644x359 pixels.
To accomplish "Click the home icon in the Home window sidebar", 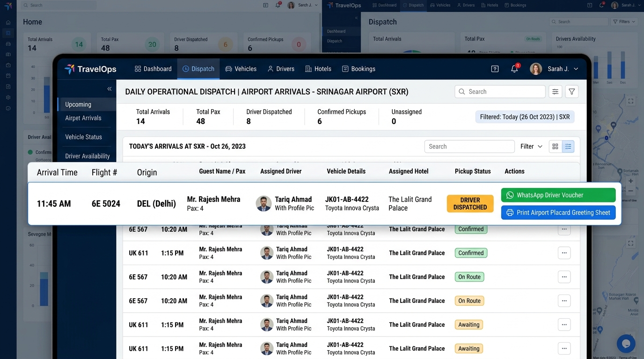I will (8, 22).
